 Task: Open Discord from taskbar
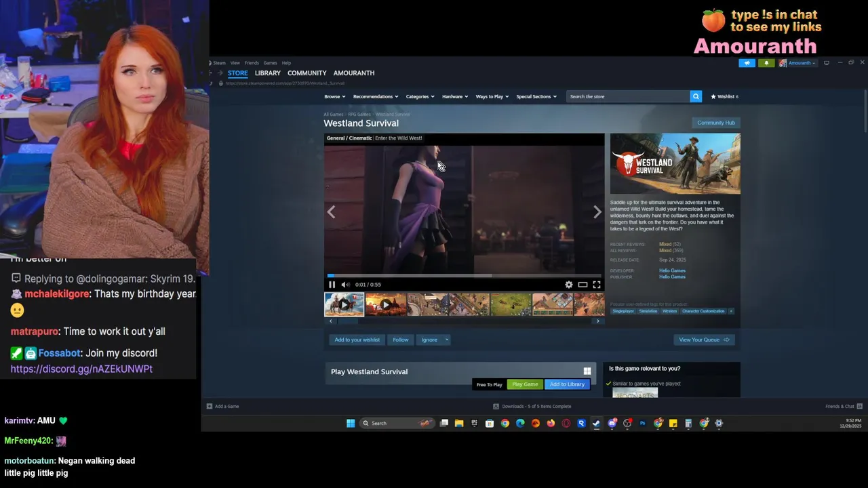pos(612,423)
